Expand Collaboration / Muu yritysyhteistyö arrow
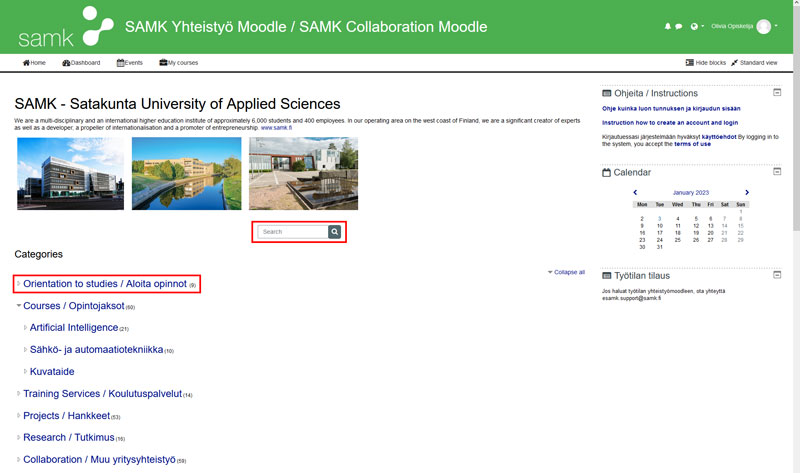 18,459
